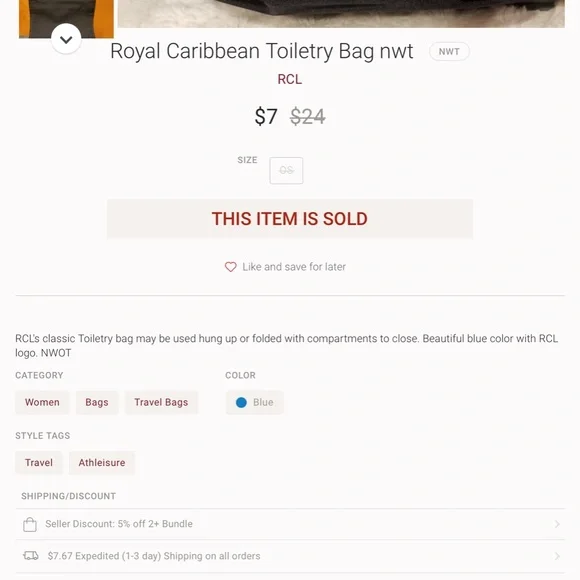Click the orange product thumbnail image
Viewport: 580px width, 580px height.
[66, 18]
